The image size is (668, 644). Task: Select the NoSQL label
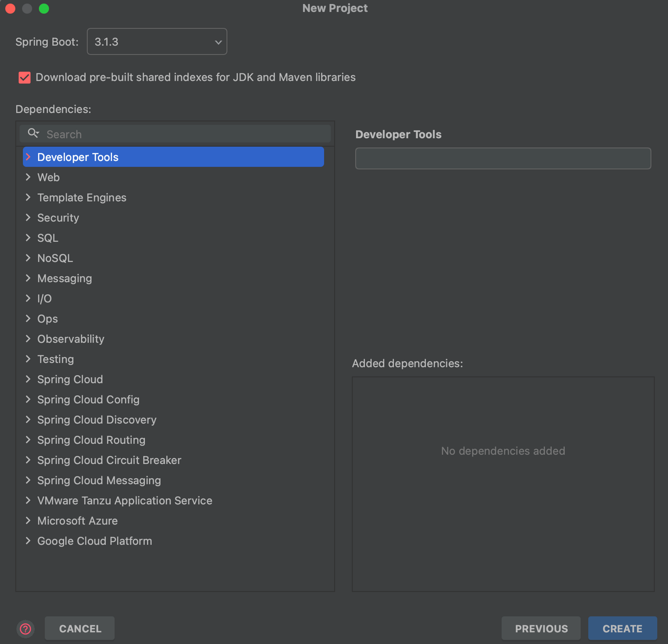click(55, 258)
